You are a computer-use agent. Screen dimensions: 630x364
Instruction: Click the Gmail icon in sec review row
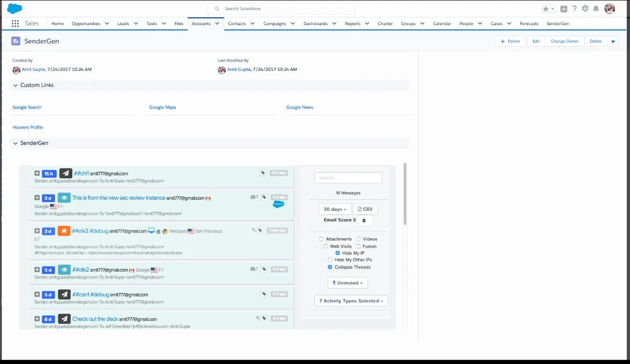208,198
